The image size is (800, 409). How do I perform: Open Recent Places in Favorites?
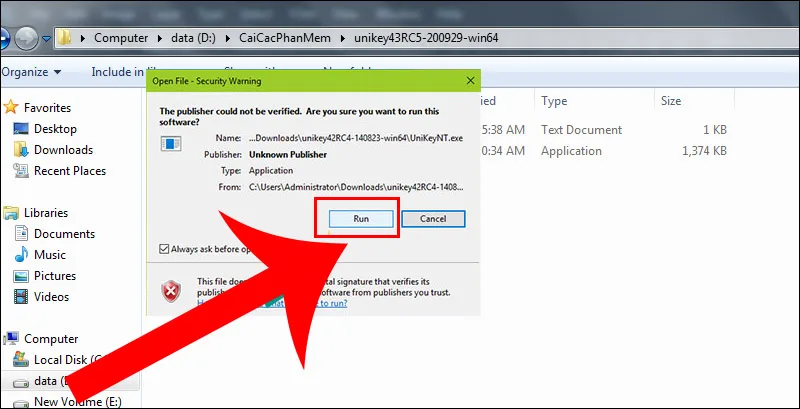(69, 171)
